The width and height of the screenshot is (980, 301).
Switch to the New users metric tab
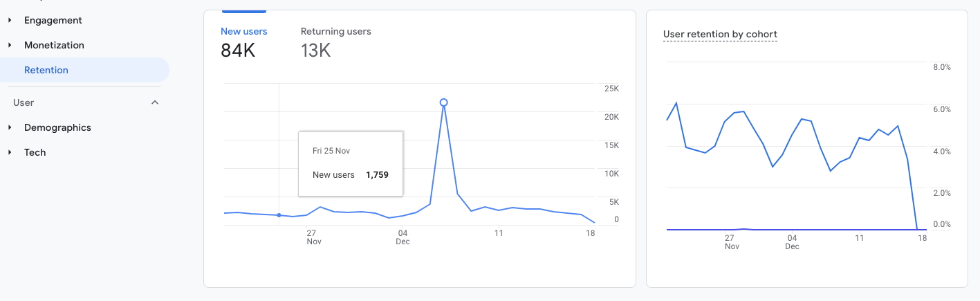(x=243, y=32)
